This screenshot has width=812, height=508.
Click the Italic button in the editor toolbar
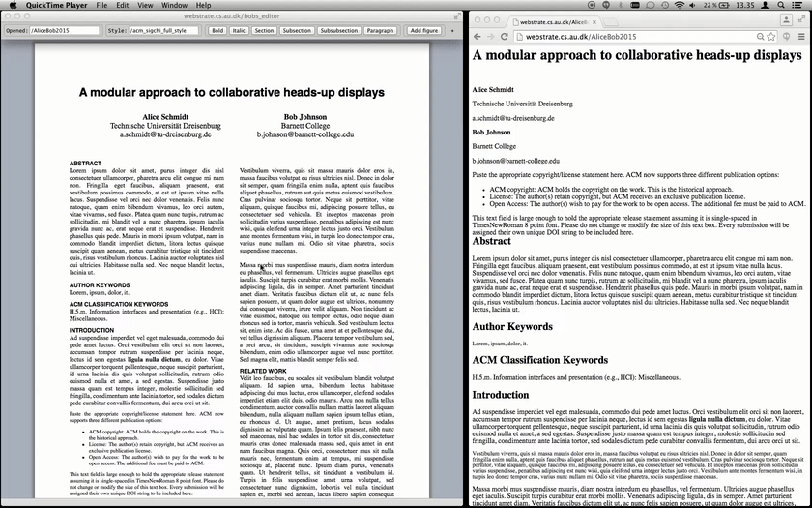239,31
